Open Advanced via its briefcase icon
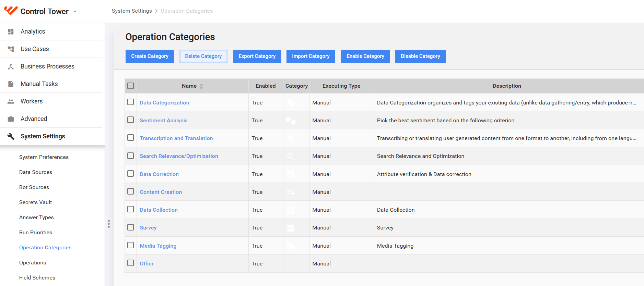Image resolution: width=644 pixels, height=286 pixels. [11, 119]
